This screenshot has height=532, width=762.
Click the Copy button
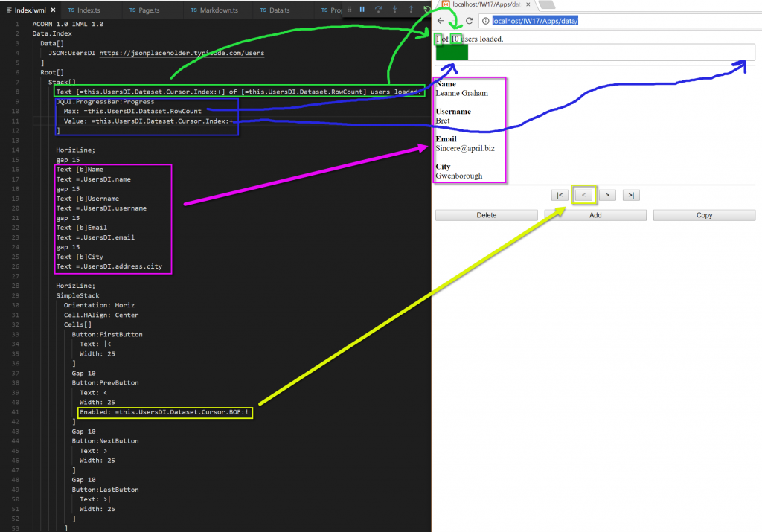click(704, 214)
